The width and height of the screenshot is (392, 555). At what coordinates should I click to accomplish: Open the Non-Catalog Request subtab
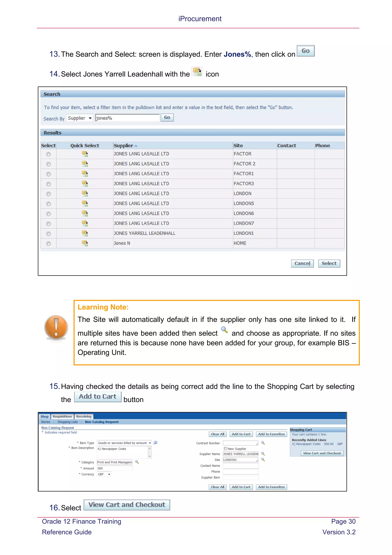click(102, 422)
